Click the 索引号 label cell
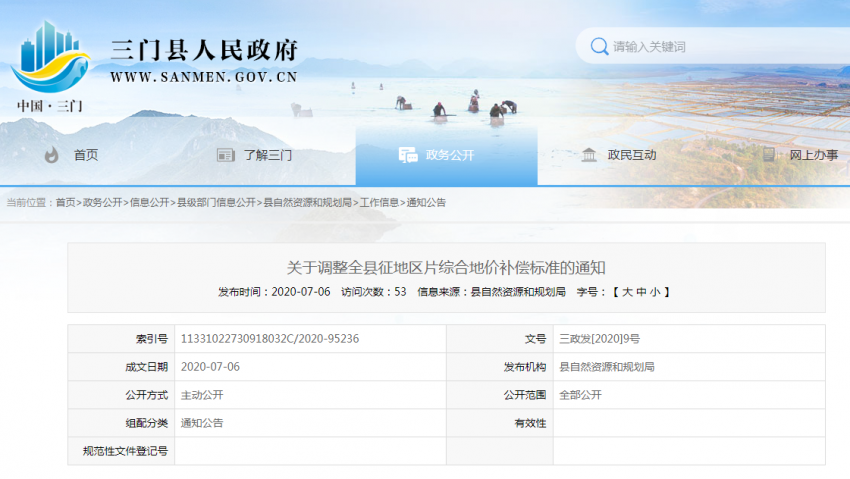 pos(121,339)
